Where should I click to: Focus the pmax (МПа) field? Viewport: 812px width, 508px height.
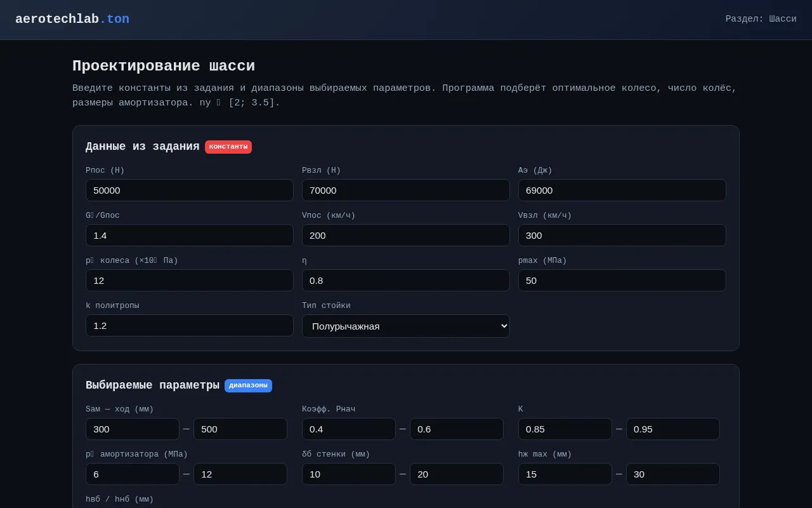pyautogui.click(x=622, y=281)
